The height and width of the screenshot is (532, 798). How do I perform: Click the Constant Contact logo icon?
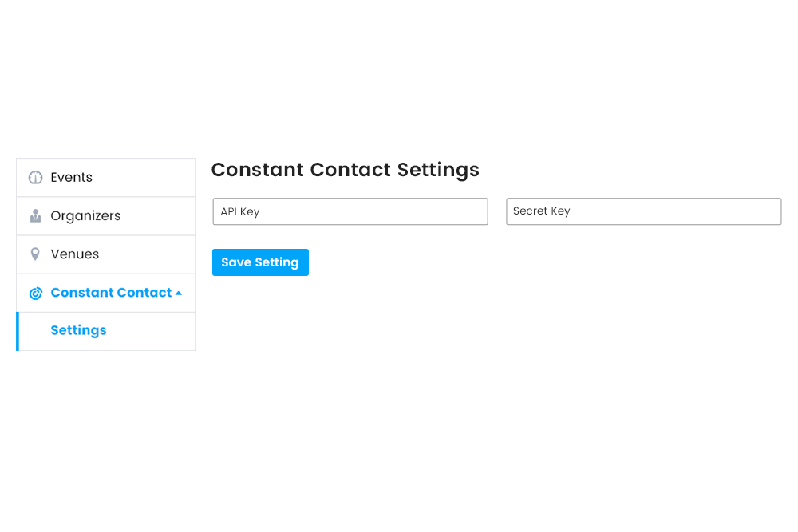(x=35, y=293)
